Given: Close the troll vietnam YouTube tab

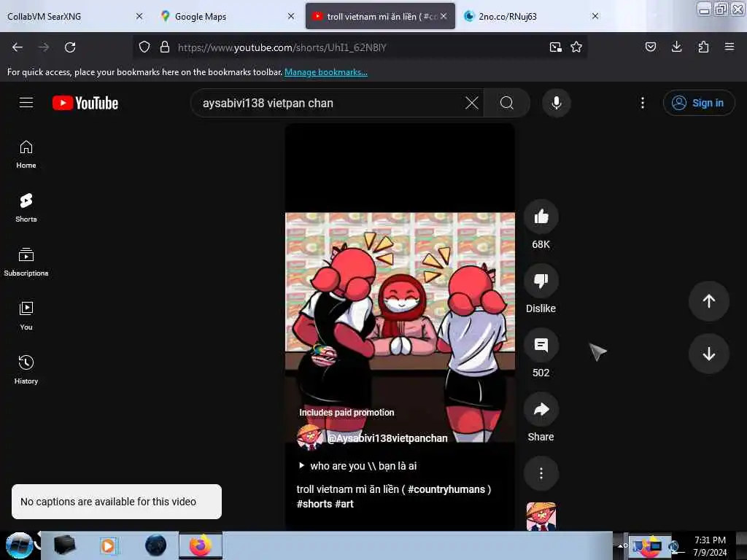Looking at the screenshot, I should coord(444,16).
